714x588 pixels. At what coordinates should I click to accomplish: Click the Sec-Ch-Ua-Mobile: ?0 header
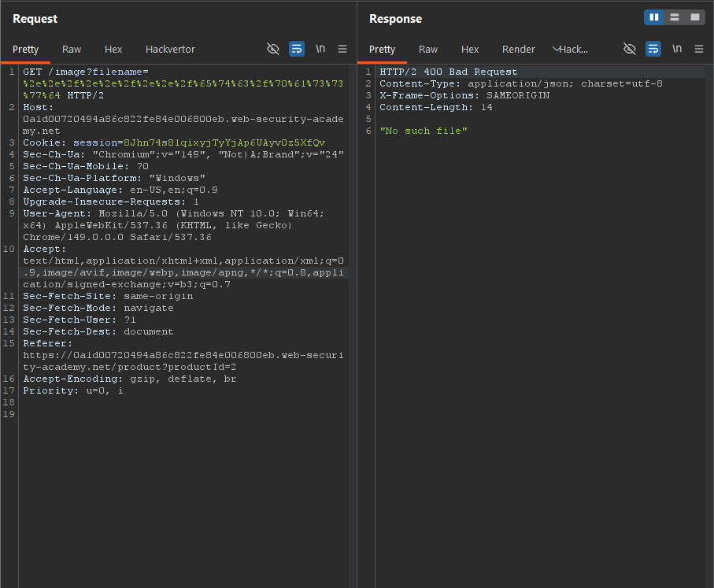point(86,166)
